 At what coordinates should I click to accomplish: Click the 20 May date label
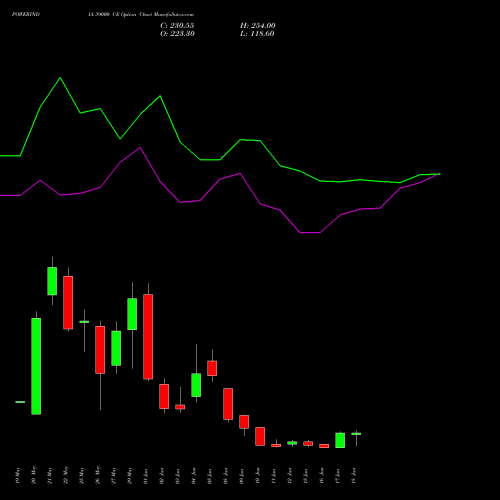click(34, 475)
